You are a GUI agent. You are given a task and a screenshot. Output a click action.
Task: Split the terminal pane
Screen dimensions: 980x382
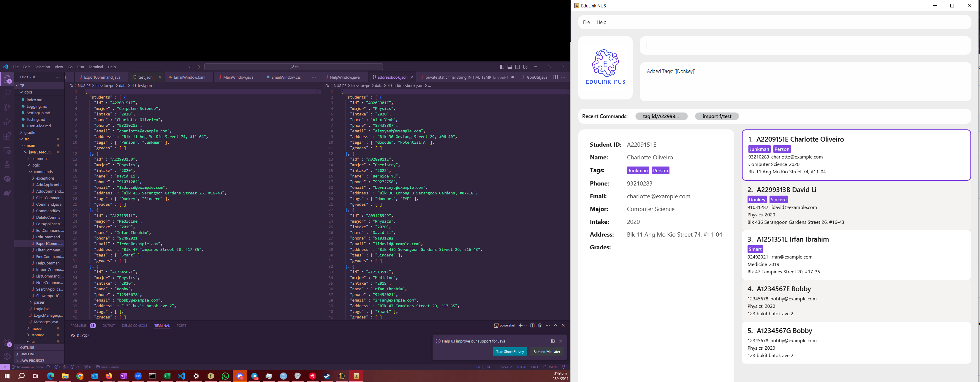(x=532, y=326)
